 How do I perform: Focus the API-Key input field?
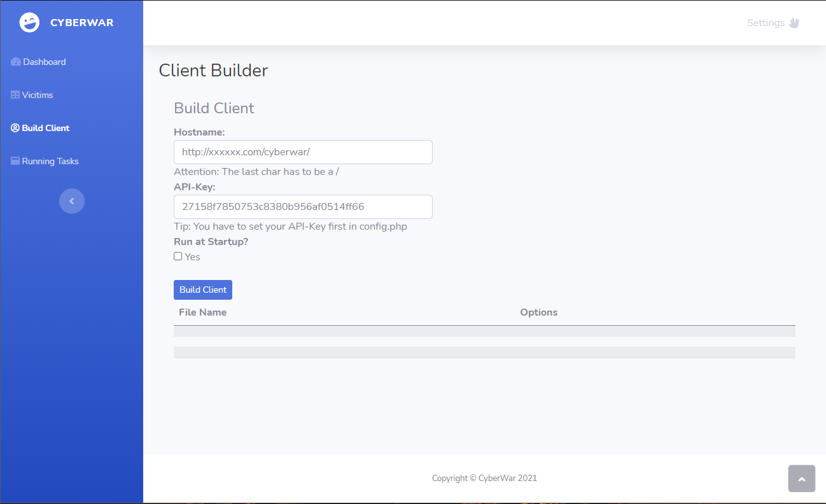(303, 207)
